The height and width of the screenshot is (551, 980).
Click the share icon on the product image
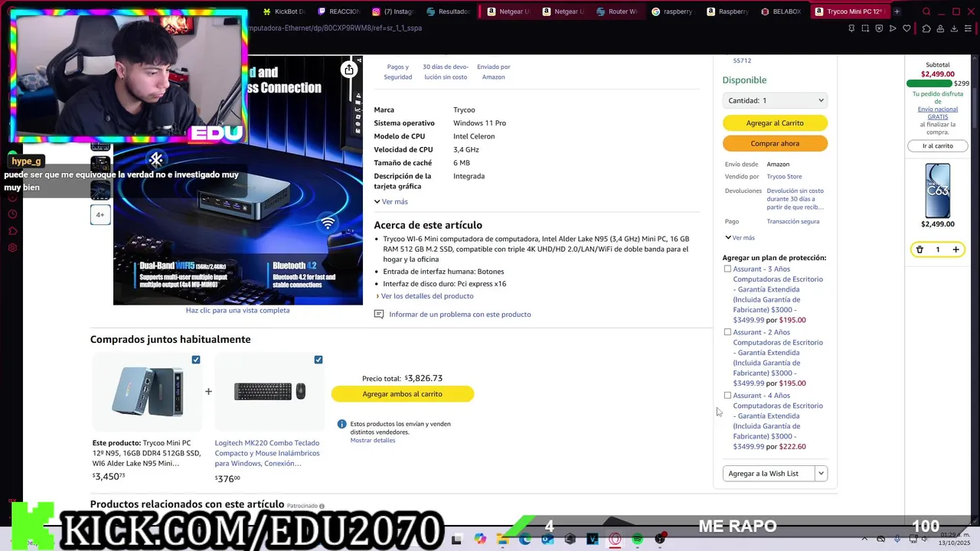coord(349,70)
